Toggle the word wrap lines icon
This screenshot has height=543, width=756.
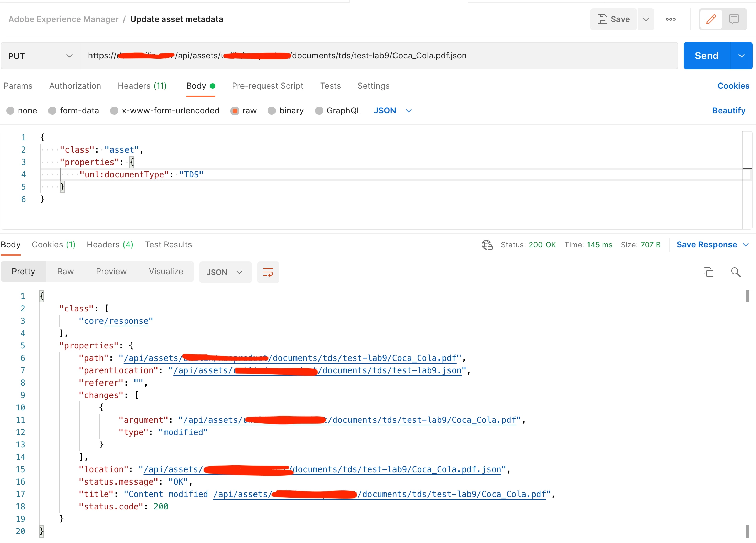point(268,272)
